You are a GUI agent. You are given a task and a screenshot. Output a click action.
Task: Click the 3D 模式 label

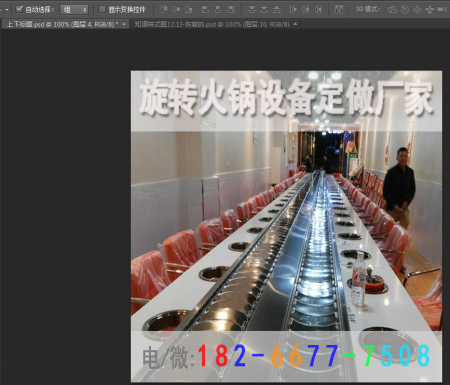click(x=367, y=9)
